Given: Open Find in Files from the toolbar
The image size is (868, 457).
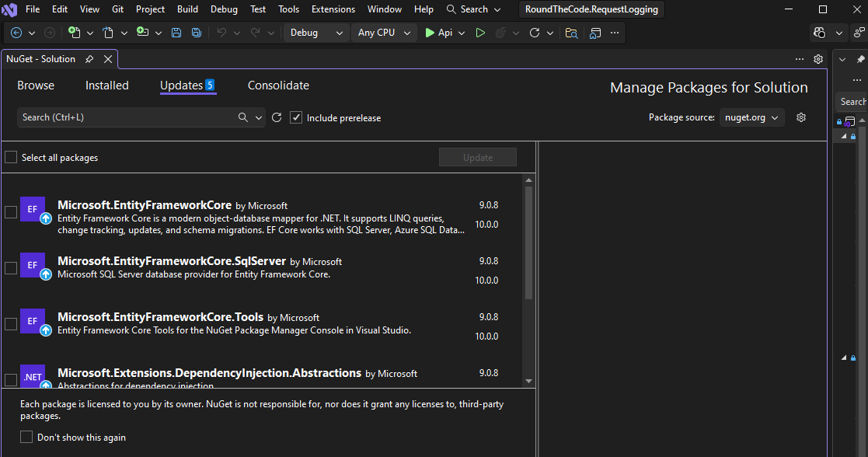Looking at the screenshot, I should tap(571, 33).
